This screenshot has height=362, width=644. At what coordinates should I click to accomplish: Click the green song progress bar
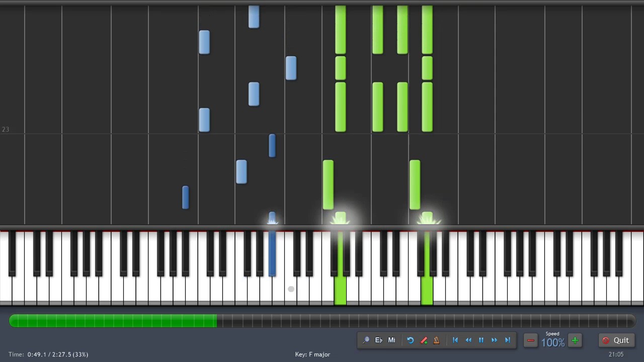113,321
